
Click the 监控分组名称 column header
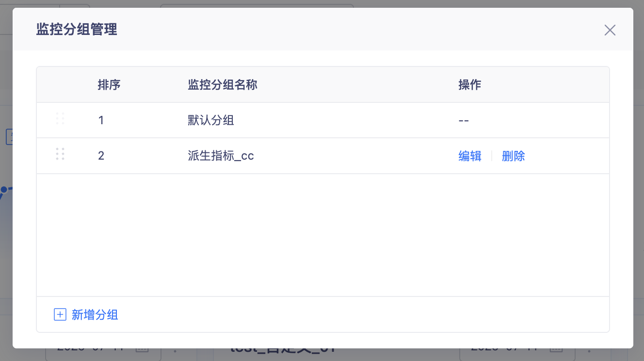coord(223,85)
